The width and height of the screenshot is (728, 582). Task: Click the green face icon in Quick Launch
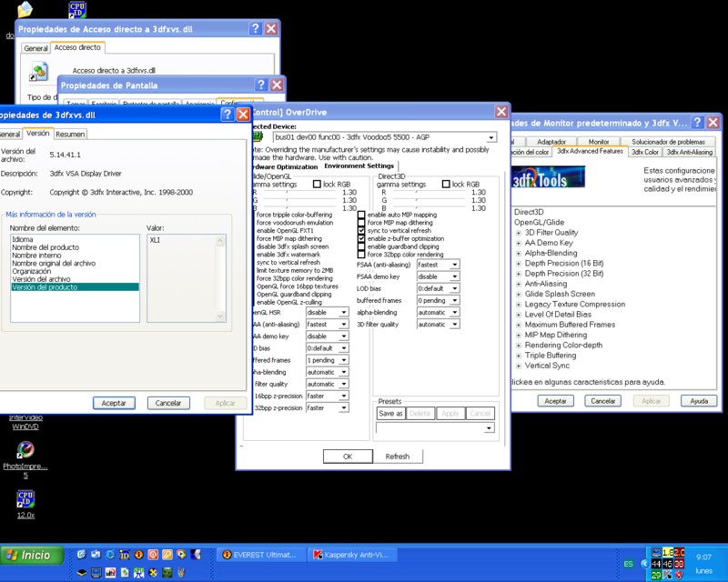[167, 573]
